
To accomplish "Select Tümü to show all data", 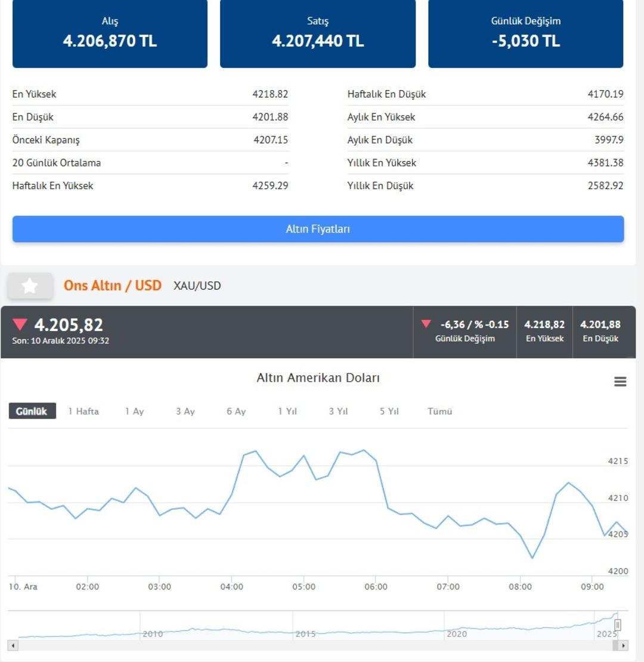I will pyautogui.click(x=439, y=411).
